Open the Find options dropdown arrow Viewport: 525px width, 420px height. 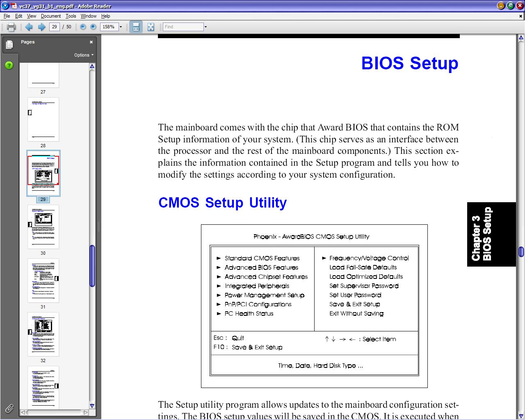tap(205, 27)
